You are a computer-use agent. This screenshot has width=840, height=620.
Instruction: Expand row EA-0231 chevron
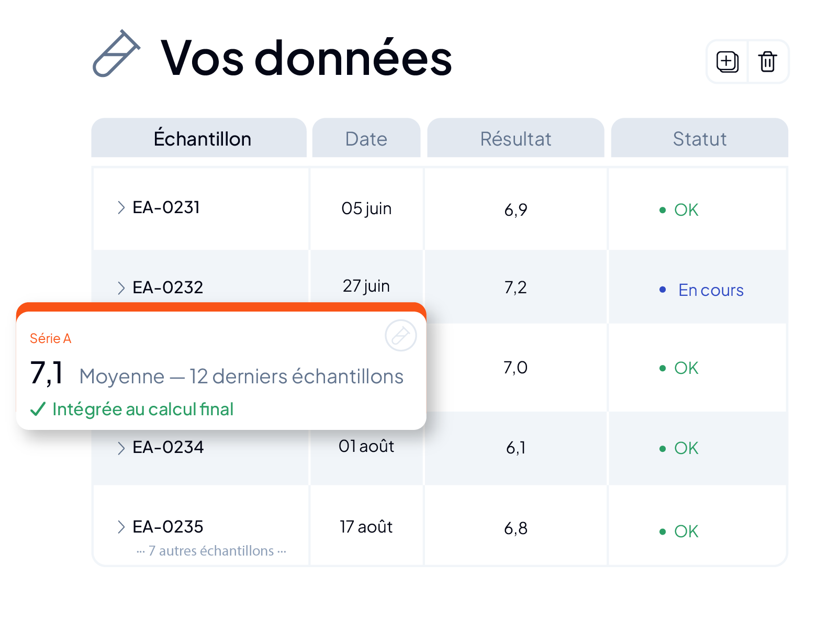tap(121, 207)
